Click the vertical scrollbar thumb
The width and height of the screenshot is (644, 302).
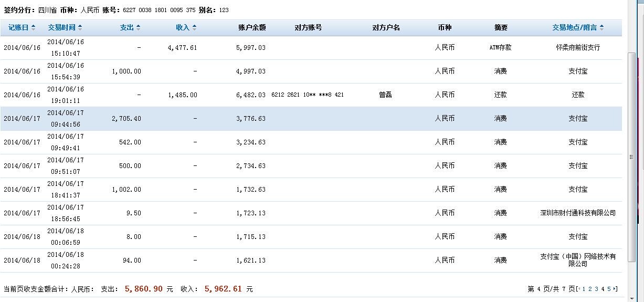(632, 157)
